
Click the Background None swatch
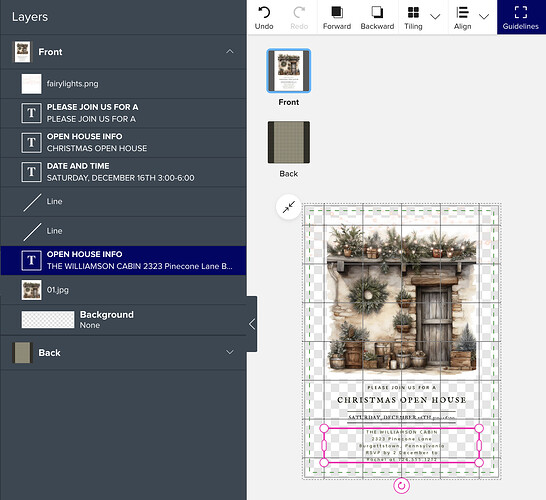(x=48, y=320)
